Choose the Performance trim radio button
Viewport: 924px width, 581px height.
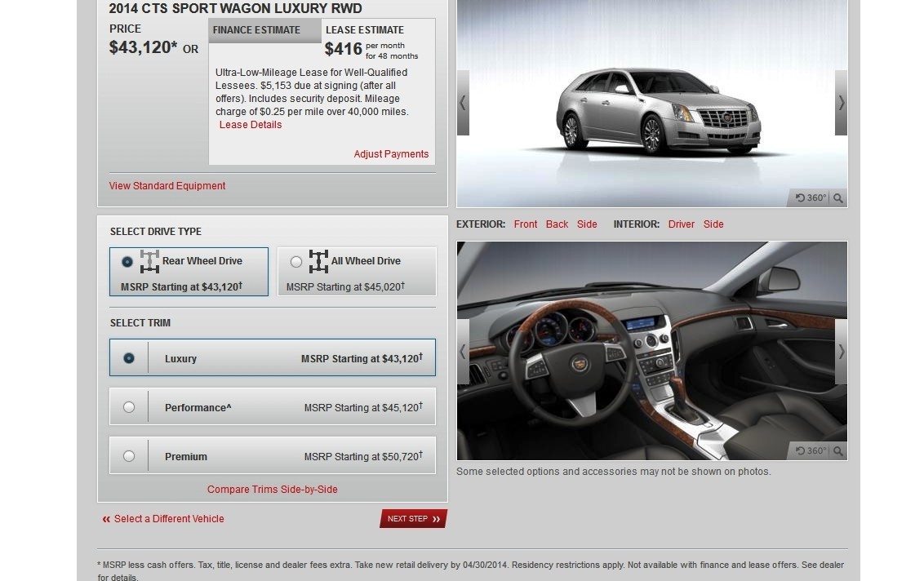point(128,407)
